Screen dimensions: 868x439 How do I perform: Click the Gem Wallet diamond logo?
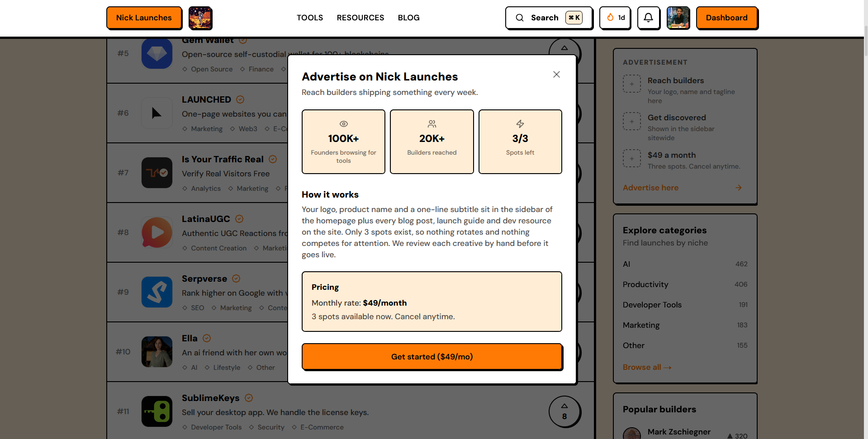point(157,53)
